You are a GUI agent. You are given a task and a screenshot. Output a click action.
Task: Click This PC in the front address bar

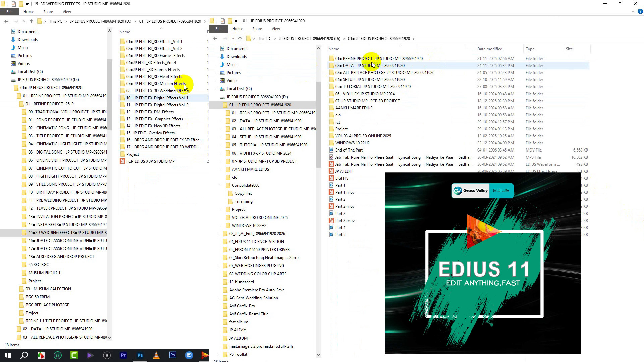point(264,39)
